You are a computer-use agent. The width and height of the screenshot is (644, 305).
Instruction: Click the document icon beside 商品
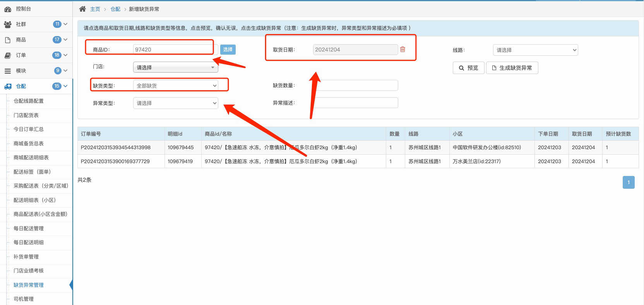8,40
